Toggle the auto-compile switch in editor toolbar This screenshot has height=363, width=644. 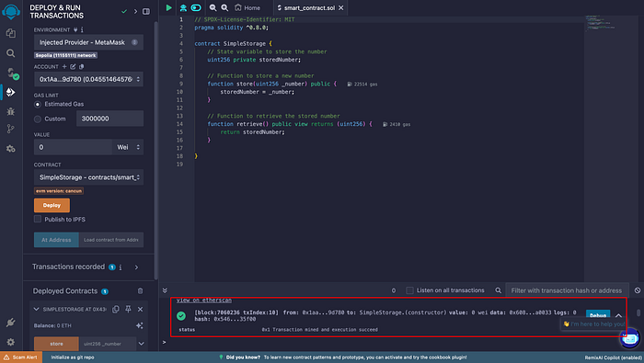pos(196,7)
